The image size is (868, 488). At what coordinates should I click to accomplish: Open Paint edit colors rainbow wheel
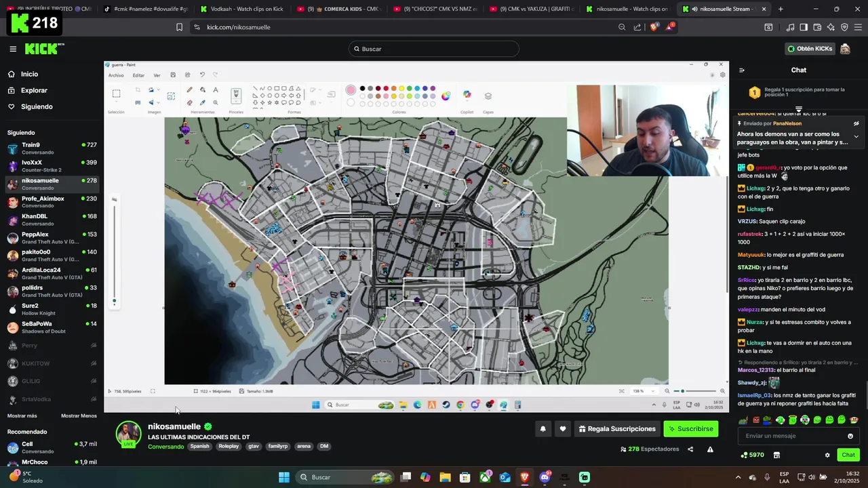pyautogui.click(x=446, y=96)
